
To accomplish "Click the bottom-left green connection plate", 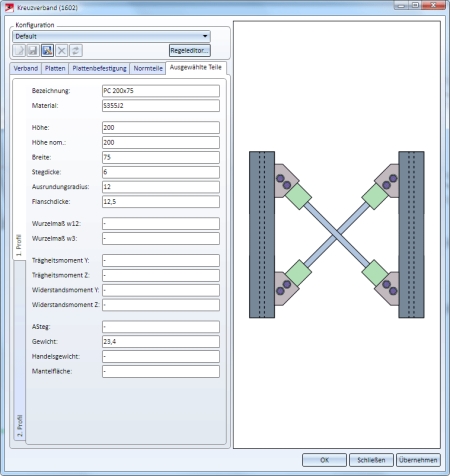I will [298, 273].
